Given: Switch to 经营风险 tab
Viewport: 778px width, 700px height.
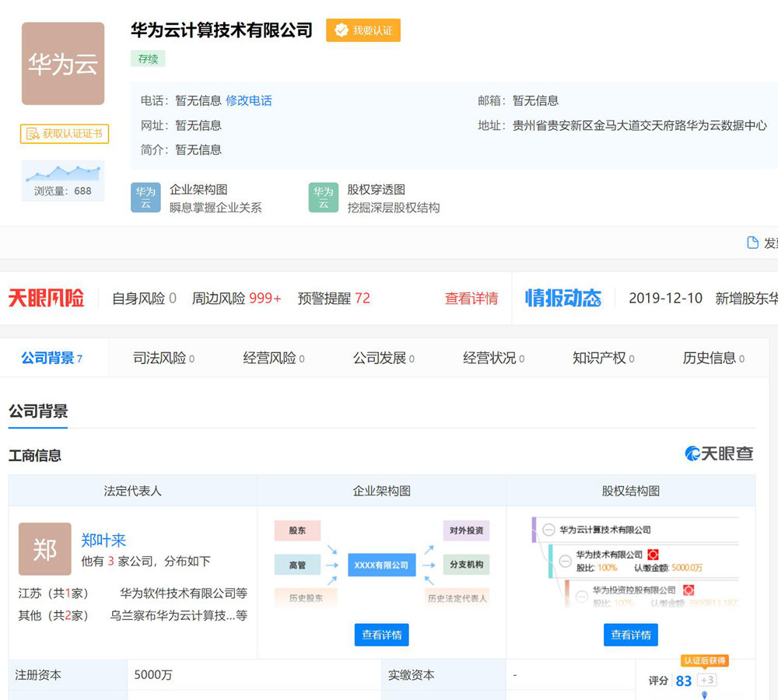Looking at the screenshot, I should click(274, 358).
